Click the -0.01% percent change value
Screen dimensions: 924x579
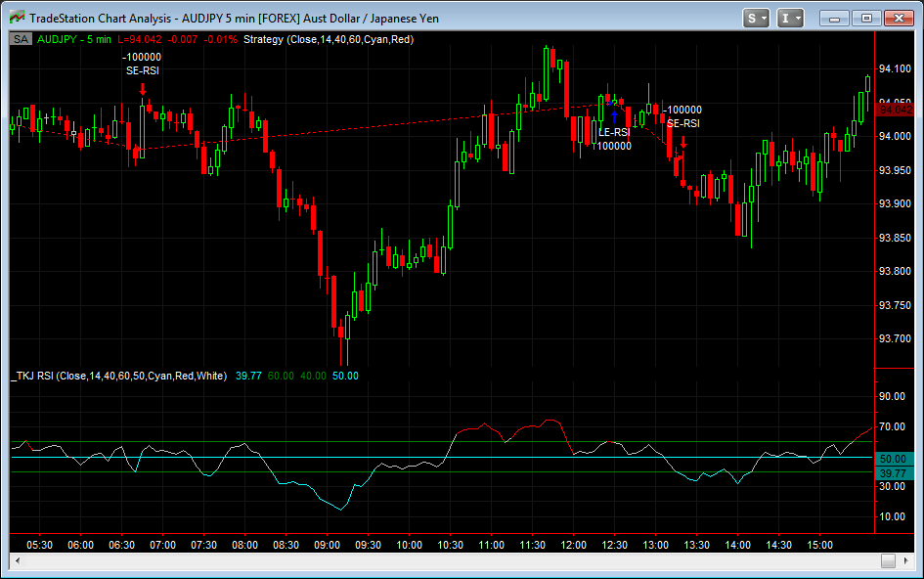pyautogui.click(x=220, y=39)
